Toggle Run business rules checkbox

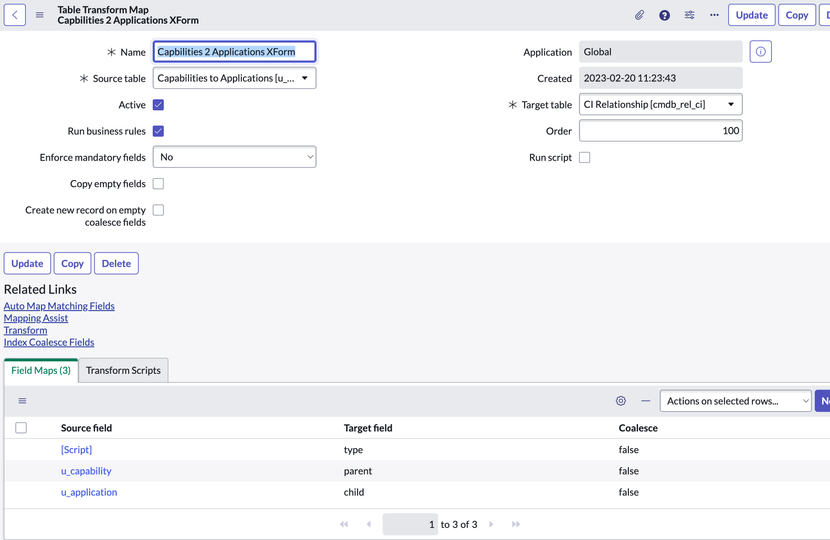[158, 131]
